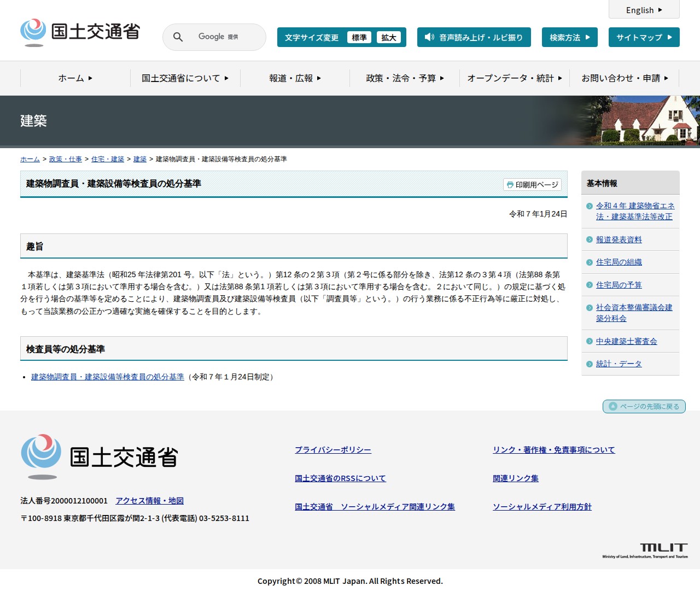Image resolution: width=700 pixels, height=597 pixels.
Task: Click bullet icon beside 住宅局の予算
Action: click(x=590, y=285)
